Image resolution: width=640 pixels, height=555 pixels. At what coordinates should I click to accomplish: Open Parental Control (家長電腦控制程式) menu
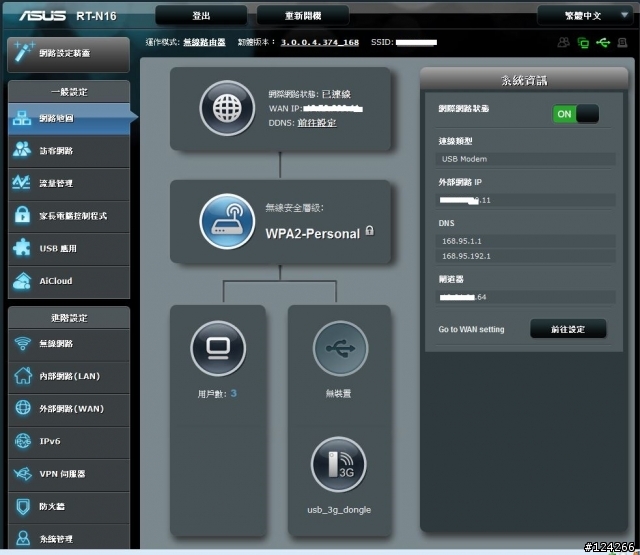pos(69,216)
